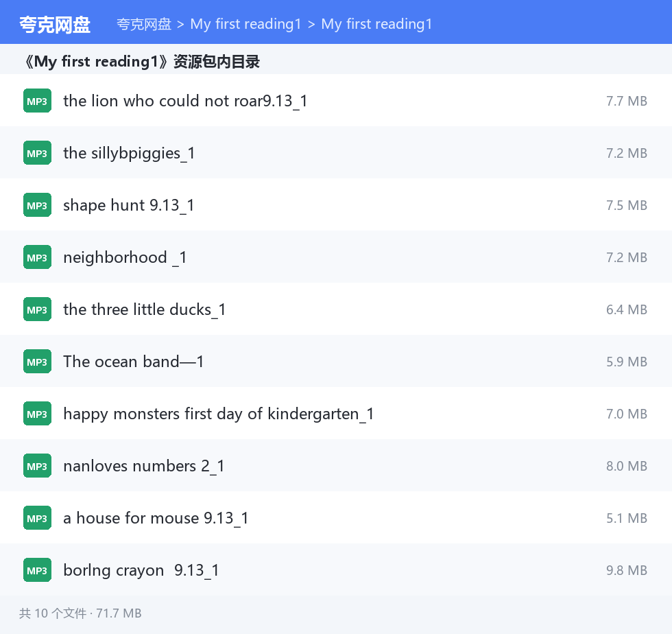Select file the sillybpiggies_1

pos(129,154)
